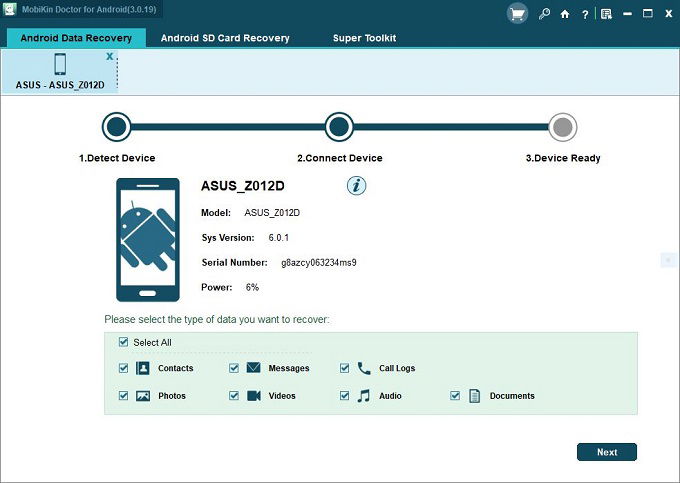Select the ASUS - ASUS_Z012D device tab
The height and width of the screenshot is (483, 680).
60,72
